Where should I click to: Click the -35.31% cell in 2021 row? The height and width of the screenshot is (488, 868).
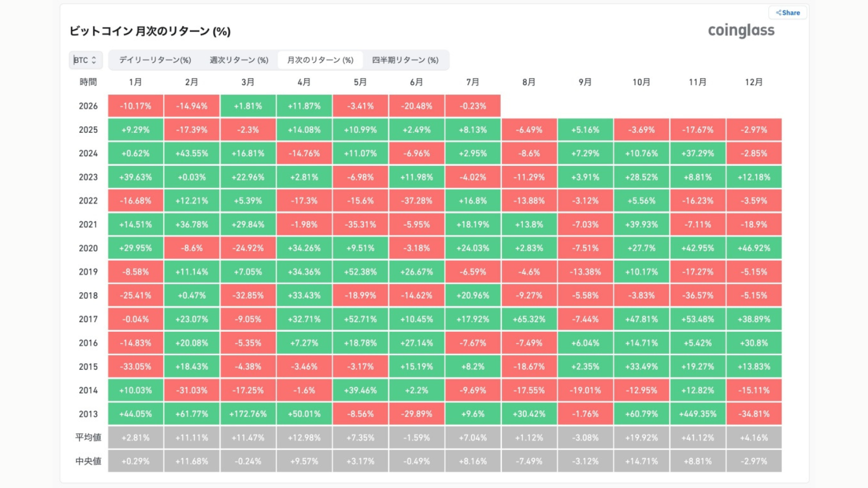(x=361, y=224)
